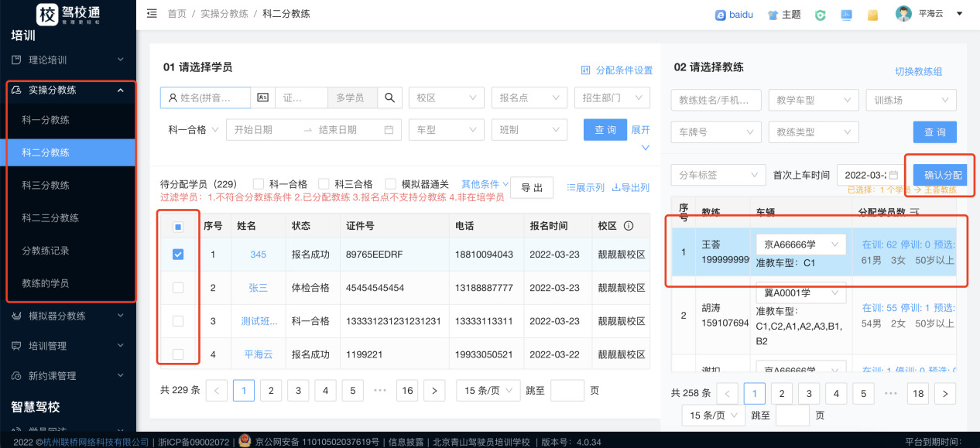Click the 首次上车时间 date field
The width and height of the screenshot is (980, 448).
point(871,175)
